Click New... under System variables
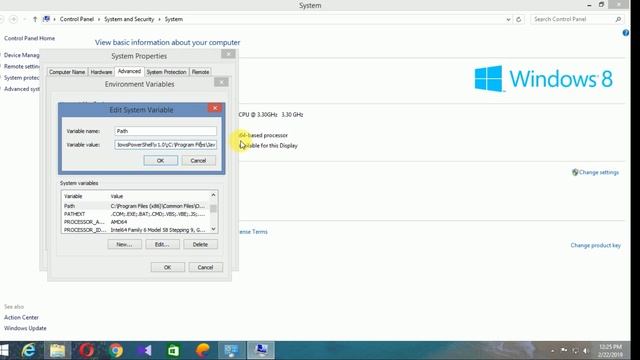Screen dimensions: 640x360 (124, 244)
